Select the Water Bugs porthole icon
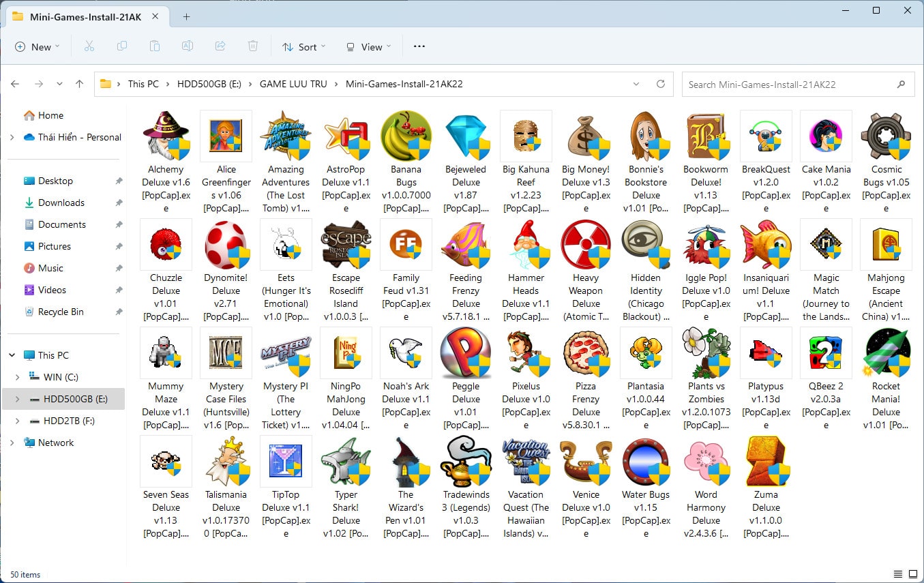 click(x=646, y=461)
